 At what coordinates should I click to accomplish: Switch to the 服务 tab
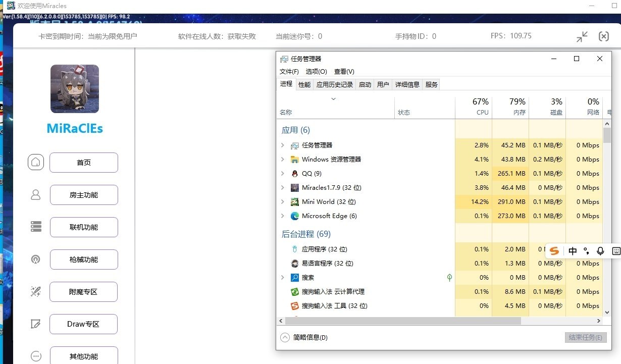pos(432,85)
